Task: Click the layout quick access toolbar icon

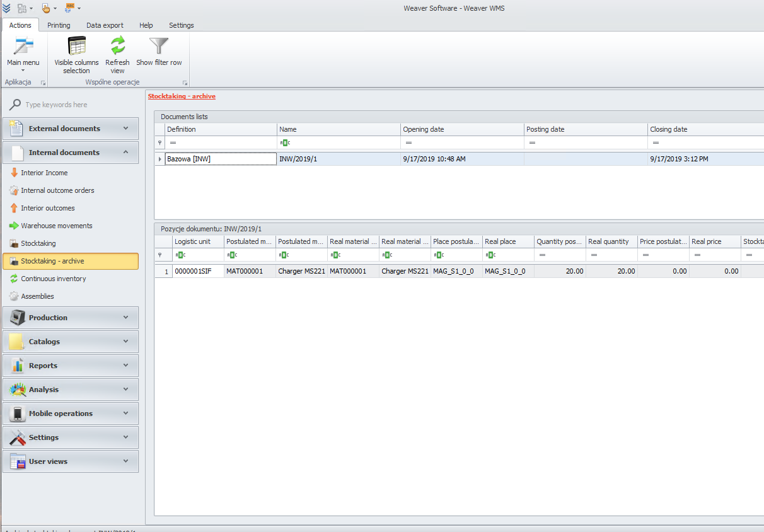Action: [23, 8]
